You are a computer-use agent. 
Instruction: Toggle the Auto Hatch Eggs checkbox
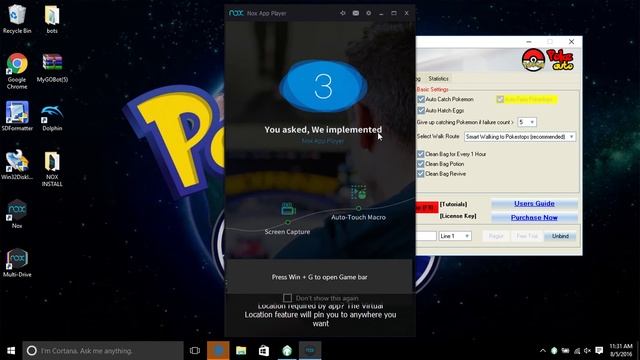(421, 110)
